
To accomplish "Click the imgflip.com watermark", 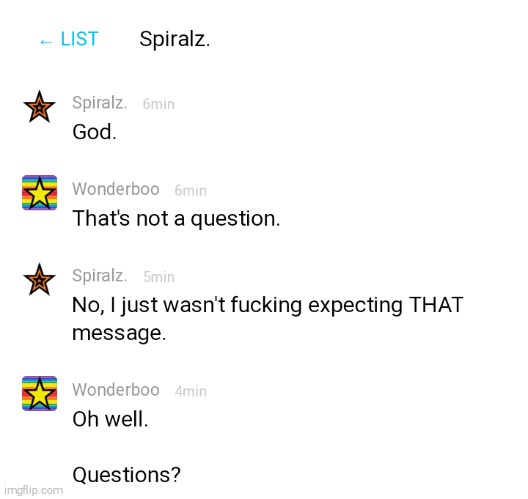I will (x=34, y=490).
